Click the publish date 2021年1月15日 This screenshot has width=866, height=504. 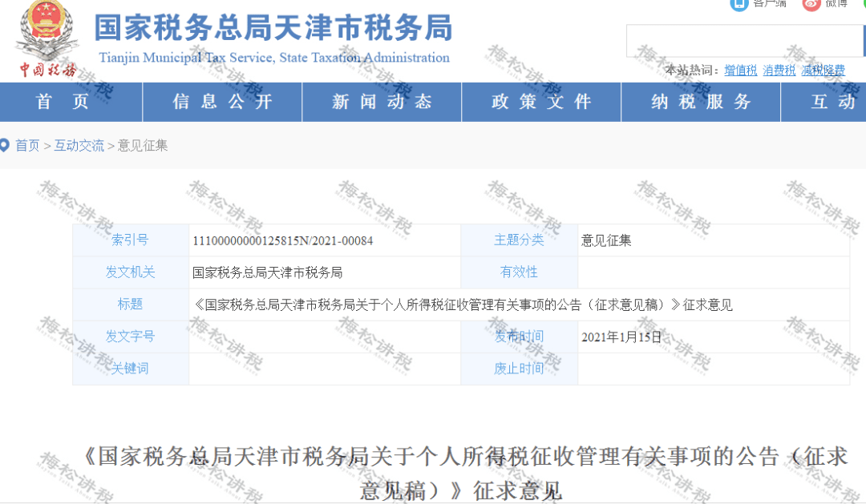(x=621, y=337)
